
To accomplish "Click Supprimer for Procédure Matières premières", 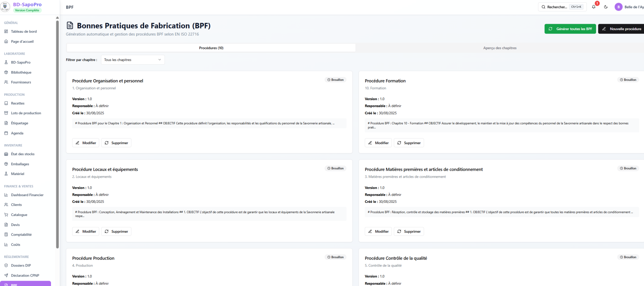I will [409, 231].
